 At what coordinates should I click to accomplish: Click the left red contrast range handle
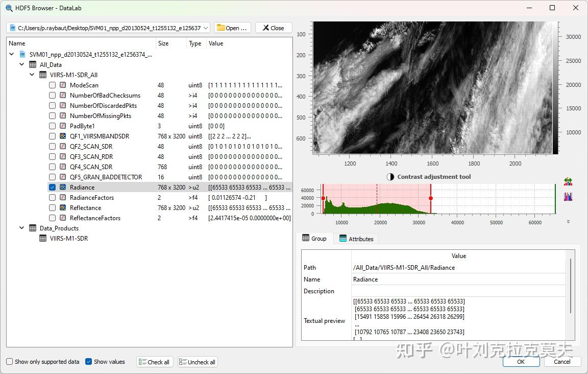[323, 198]
